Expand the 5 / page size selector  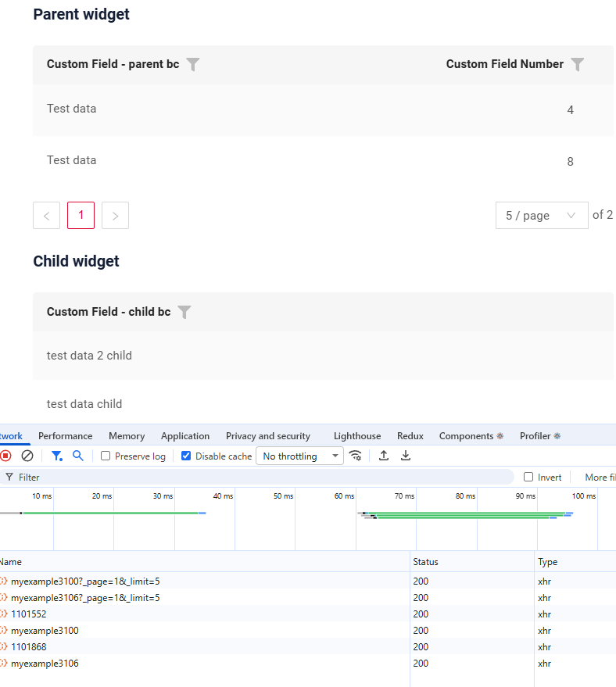pyautogui.click(x=541, y=216)
